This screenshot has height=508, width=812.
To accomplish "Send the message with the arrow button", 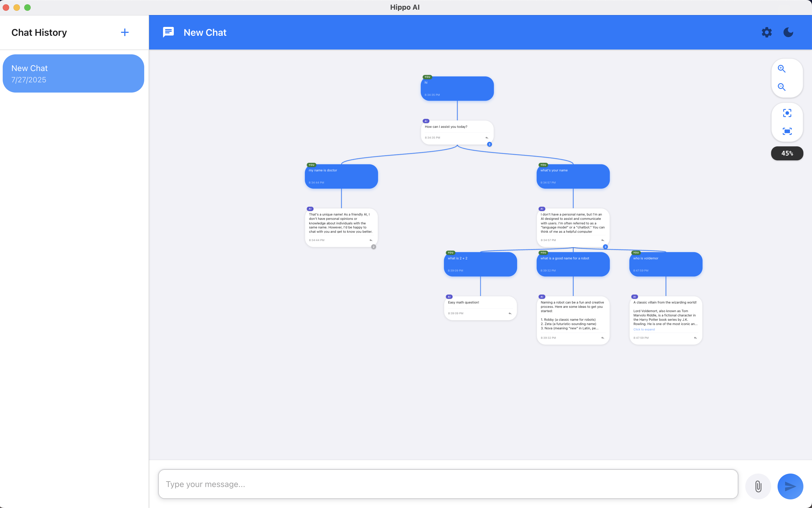I will (x=790, y=486).
